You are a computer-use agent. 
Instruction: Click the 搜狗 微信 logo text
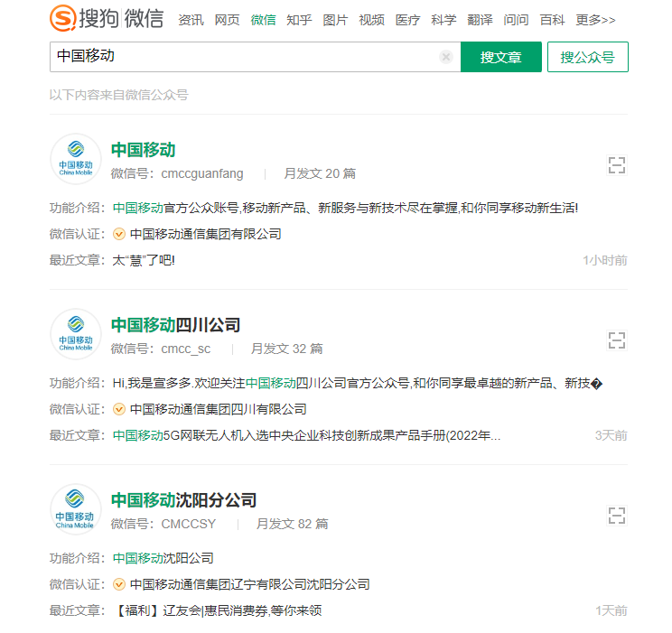pos(121,18)
